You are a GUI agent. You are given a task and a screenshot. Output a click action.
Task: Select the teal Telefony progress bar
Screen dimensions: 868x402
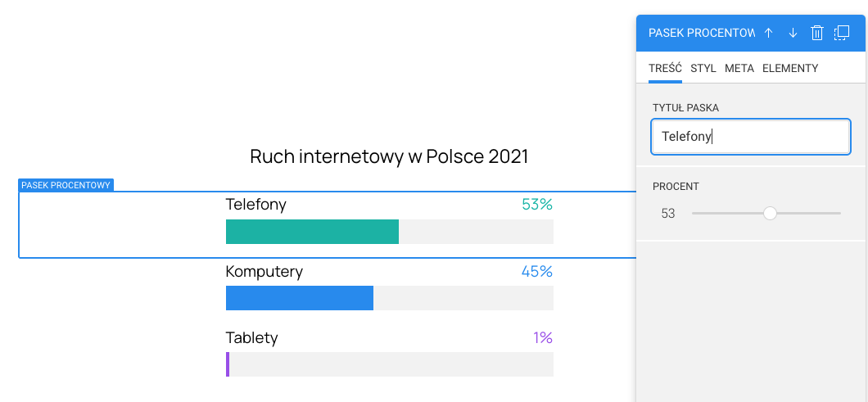pos(312,232)
